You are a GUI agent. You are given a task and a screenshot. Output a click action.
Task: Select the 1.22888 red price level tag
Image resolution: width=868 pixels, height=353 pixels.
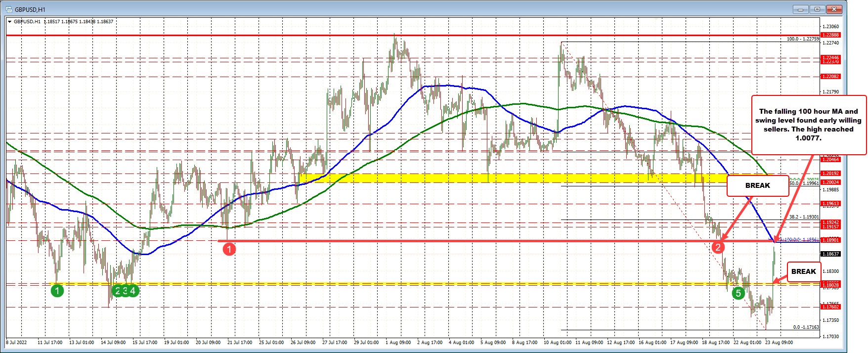click(830, 35)
